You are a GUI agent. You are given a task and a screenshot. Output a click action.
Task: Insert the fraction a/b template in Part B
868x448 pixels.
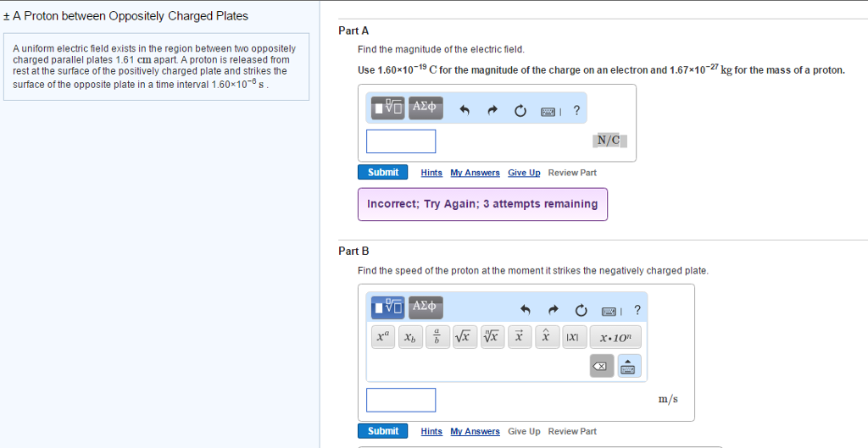coord(437,337)
